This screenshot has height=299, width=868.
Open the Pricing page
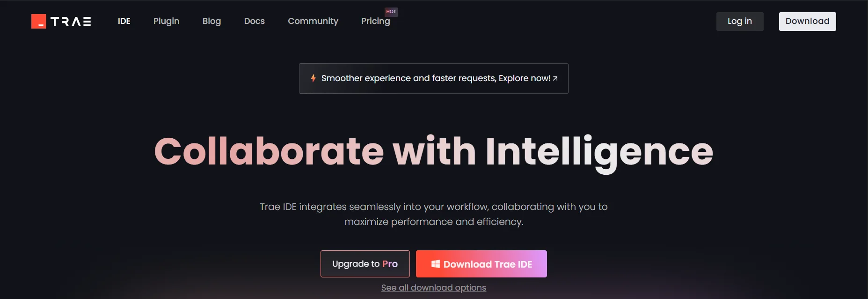point(376,21)
